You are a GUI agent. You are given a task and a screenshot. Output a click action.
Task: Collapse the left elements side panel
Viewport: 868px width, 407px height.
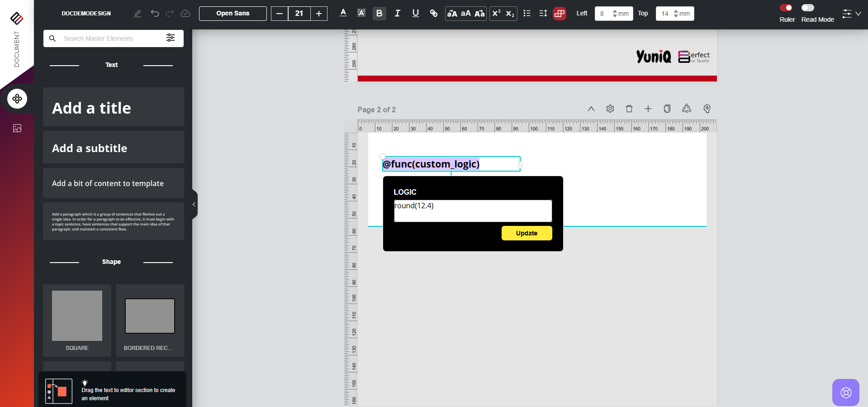click(194, 205)
